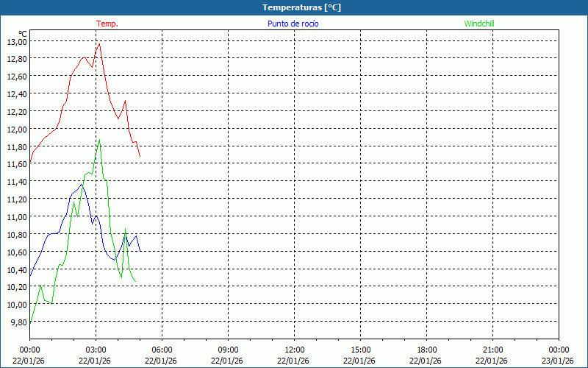Click the 9,80 y-axis label
Viewport: 588px width, 368px height.
pyautogui.click(x=18, y=322)
